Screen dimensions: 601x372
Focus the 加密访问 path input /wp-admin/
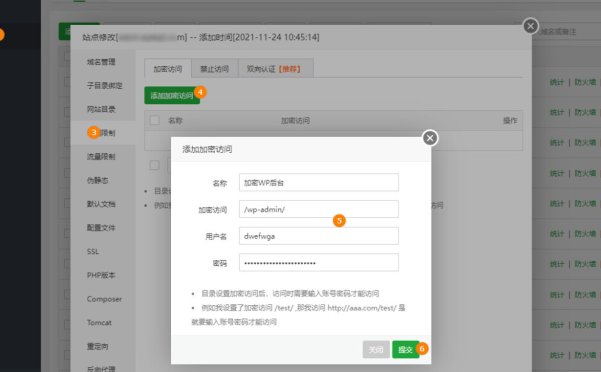point(319,209)
